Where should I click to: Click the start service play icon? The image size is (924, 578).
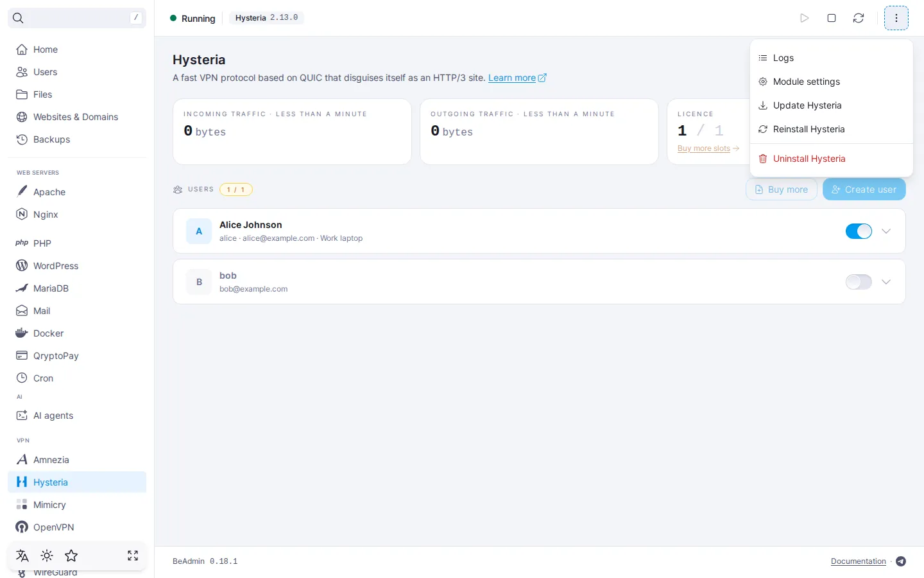click(x=804, y=18)
